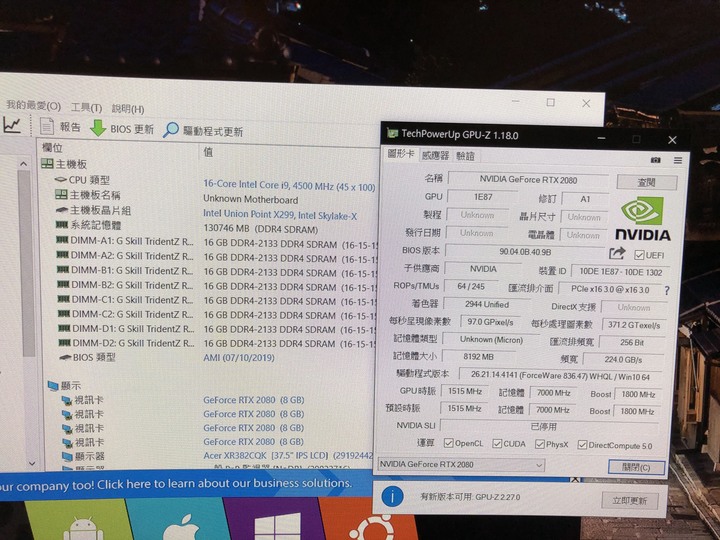The width and height of the screenshot is (720, 540).
Task: Select the 主機板晶片組 row icon
Action: tap(62, 210)
